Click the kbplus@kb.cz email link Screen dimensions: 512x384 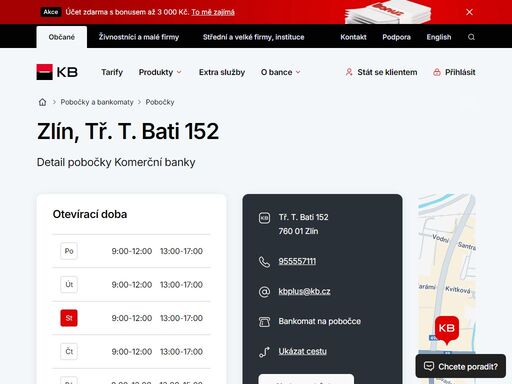[x=304, y=291]
